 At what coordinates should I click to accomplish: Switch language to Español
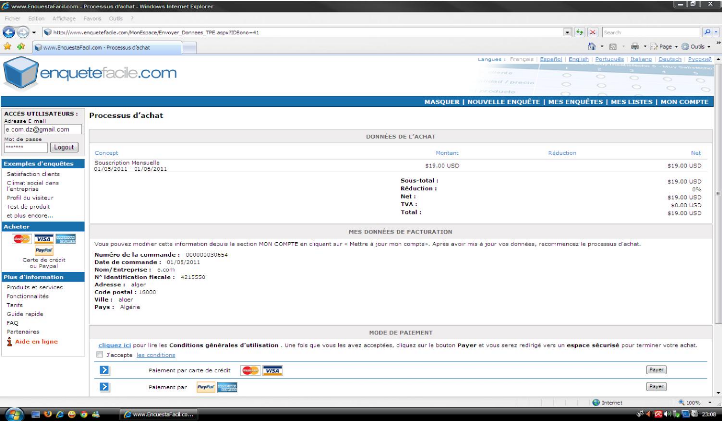tap(551, 59)
